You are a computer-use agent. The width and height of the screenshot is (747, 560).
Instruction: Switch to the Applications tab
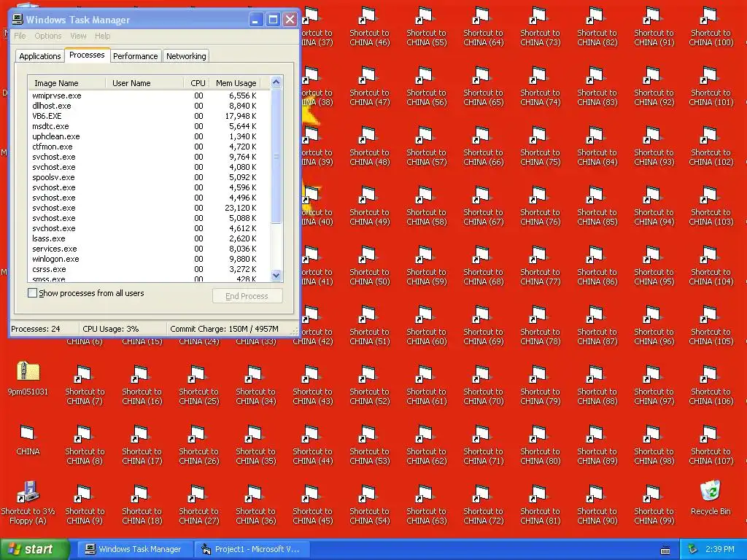[x=40, y=56]
